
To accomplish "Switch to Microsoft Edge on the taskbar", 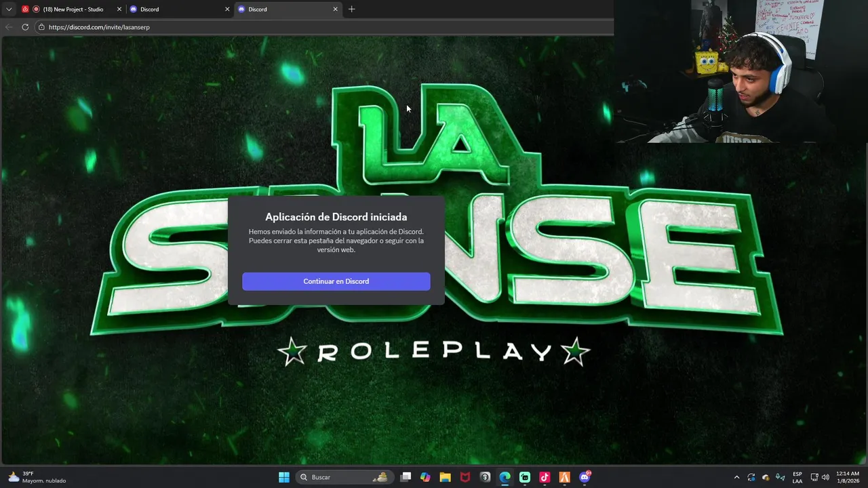I will (x=505, y=477).
